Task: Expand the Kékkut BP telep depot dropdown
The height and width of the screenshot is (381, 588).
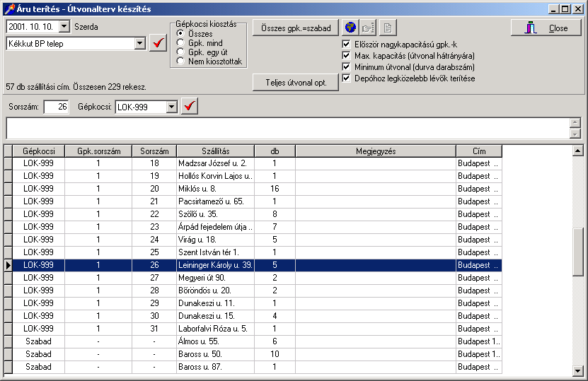Action: (x=139, y=44)
